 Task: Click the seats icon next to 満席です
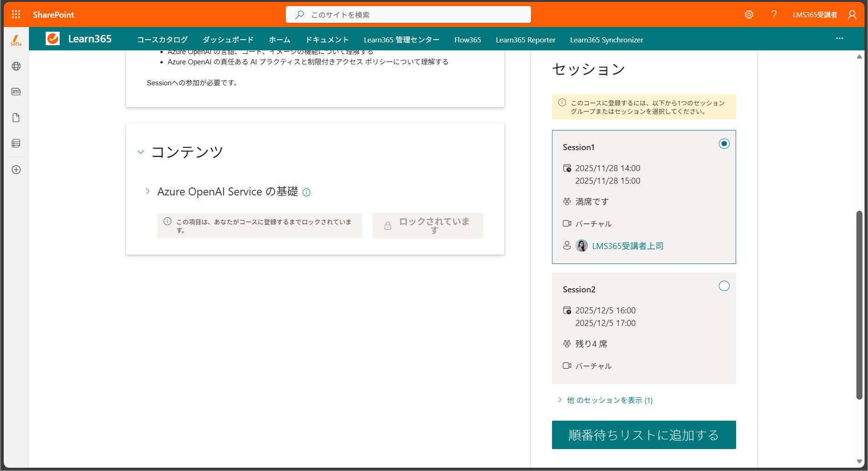pos(567,201)
